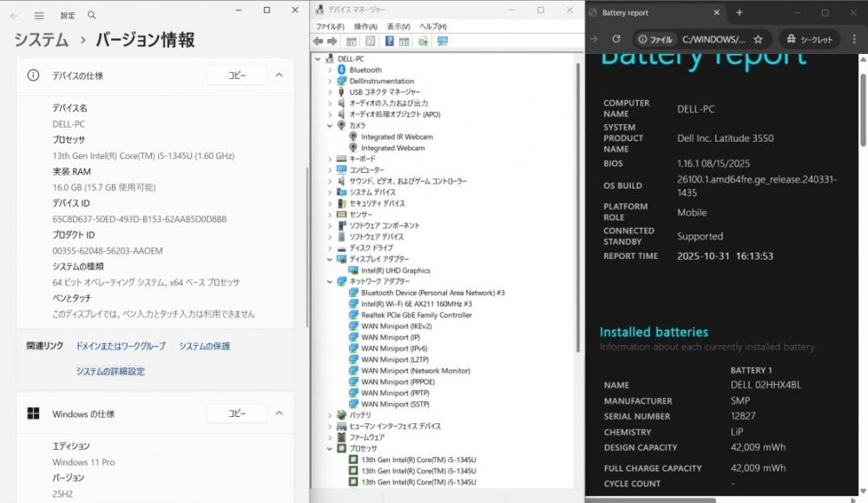Collapse the ディスプレイ アダプター category
The width and height of the screenshot is (868, 503).
(x=330, y=259)
